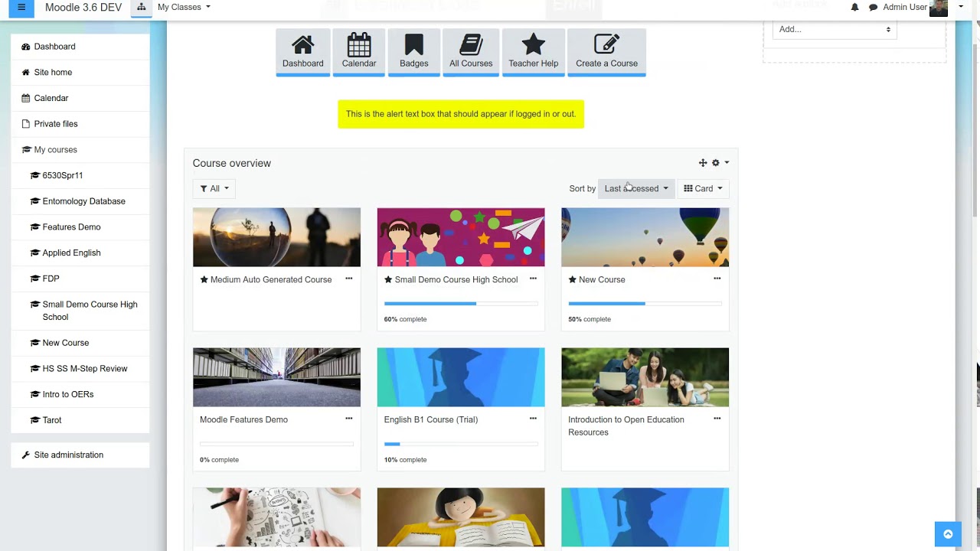Click the Teacher Help star tile
The image size is (980, 551).
click(534, 52)
